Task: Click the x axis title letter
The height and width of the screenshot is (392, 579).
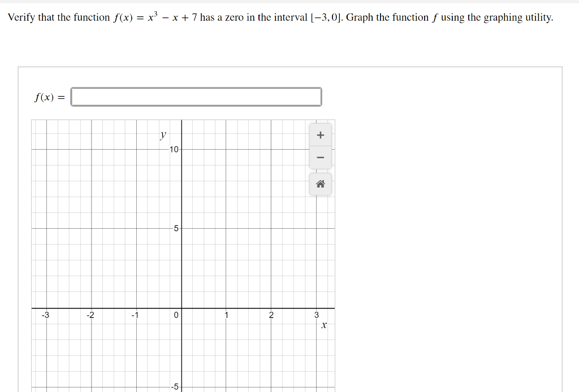Action: click(324, 325)
